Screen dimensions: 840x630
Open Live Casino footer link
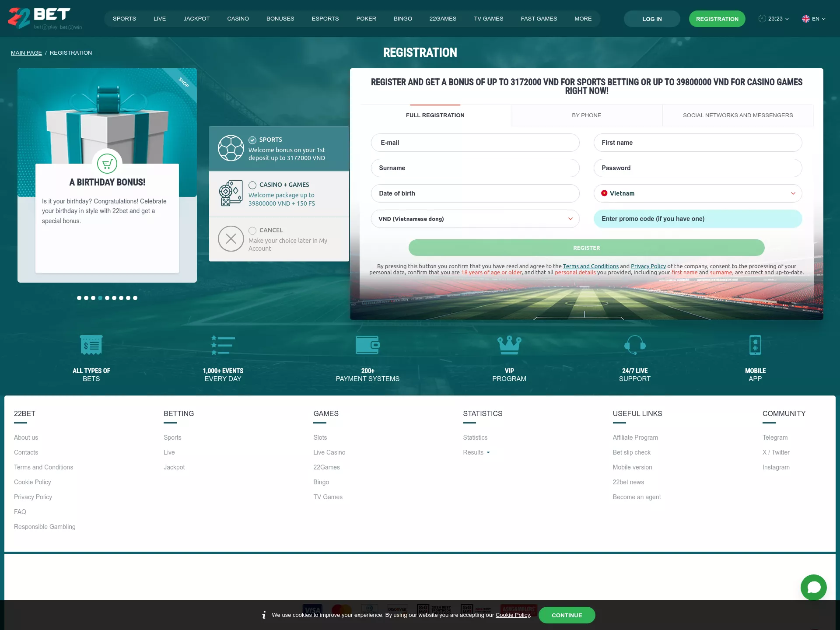(329, 452)
